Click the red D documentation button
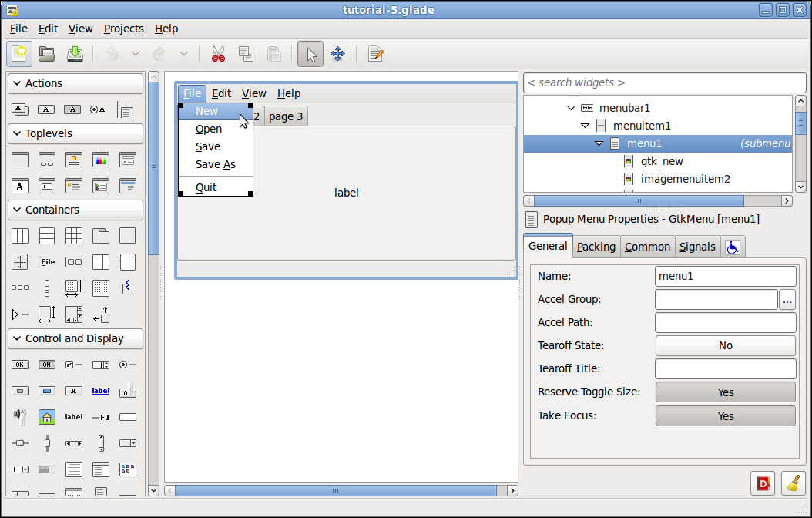Viewport: 812px width, 518px height. (x=763, y=483)
